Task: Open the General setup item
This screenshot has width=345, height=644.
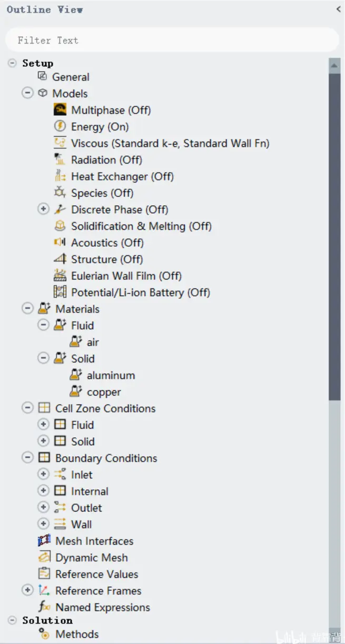Action: [71, 77]
